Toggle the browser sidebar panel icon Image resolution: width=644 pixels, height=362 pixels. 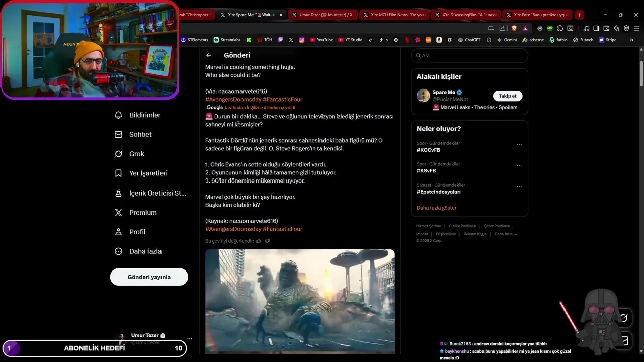click(x=596, y=28)
